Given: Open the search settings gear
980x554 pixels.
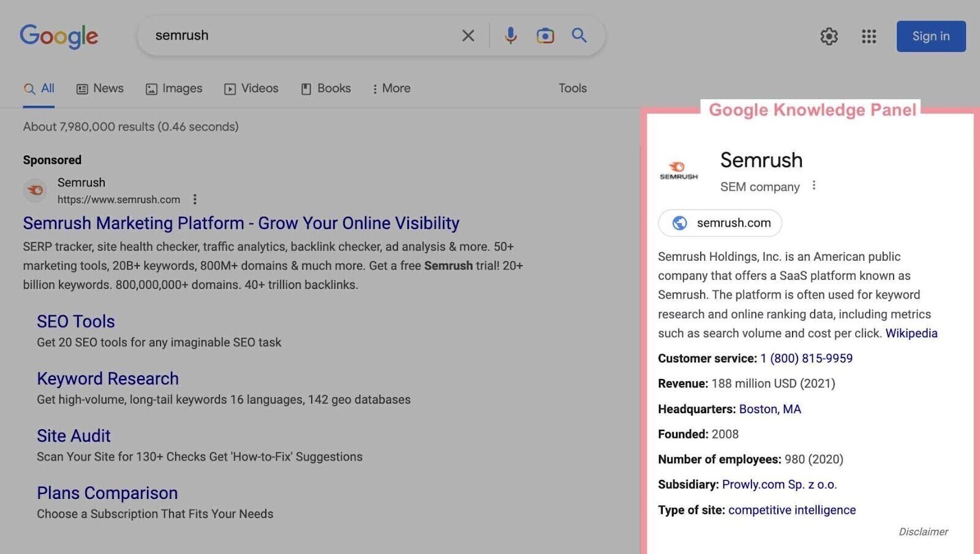Looking at the screenshot, I should pos(829,36).
